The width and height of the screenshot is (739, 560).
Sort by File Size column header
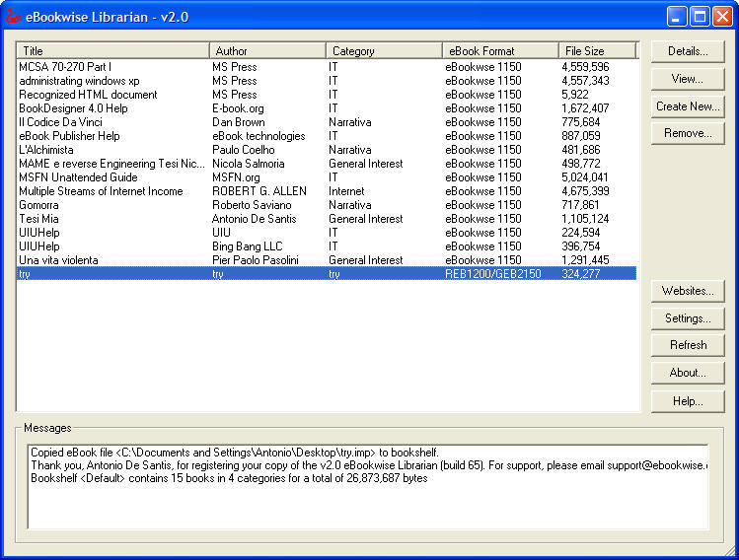click(x=597, y=50)
